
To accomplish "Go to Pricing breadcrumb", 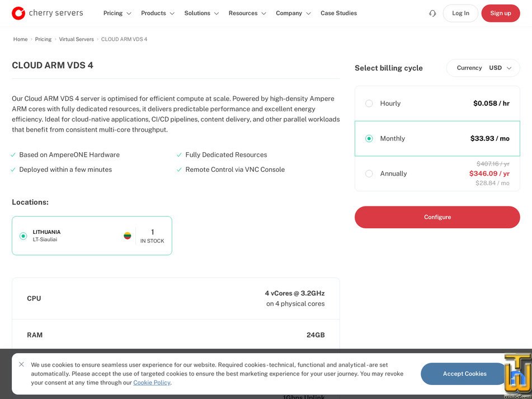I will [43, 39].
